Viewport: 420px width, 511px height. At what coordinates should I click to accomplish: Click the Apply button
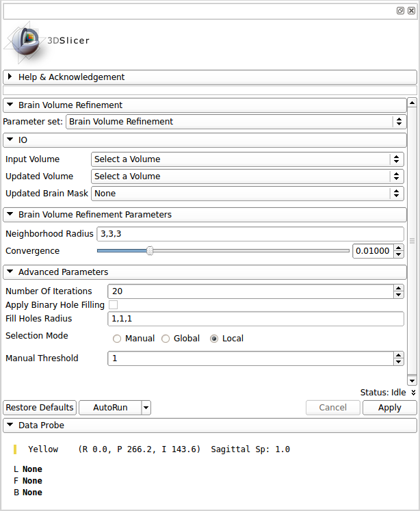coord(389,408)
